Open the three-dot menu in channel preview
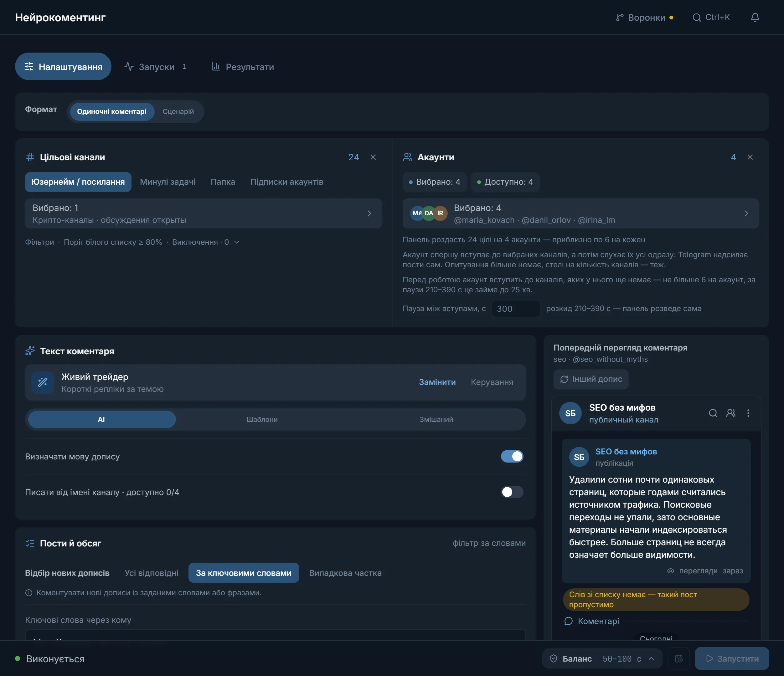Image resolution: width=784 pixels, height=676 pixels. (748, 413)
